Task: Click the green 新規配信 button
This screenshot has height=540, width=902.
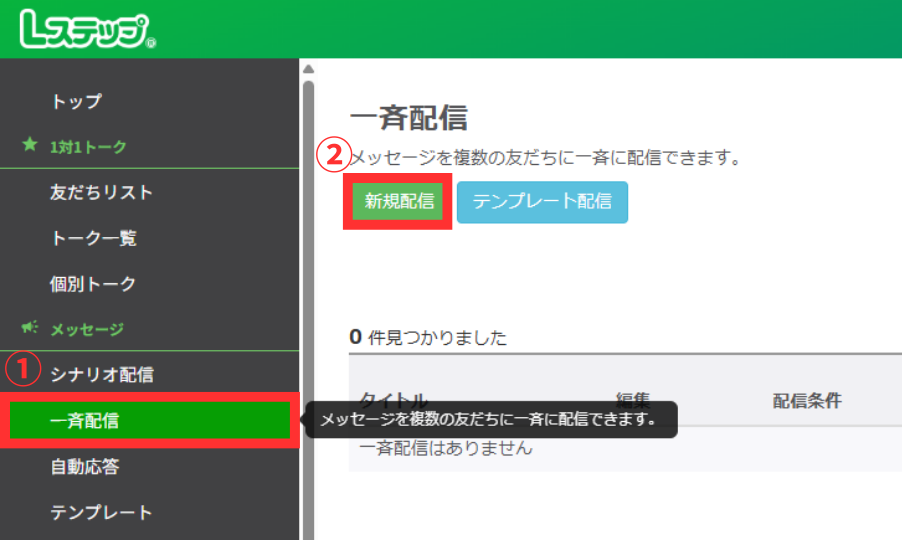Action: coord(399,201)
